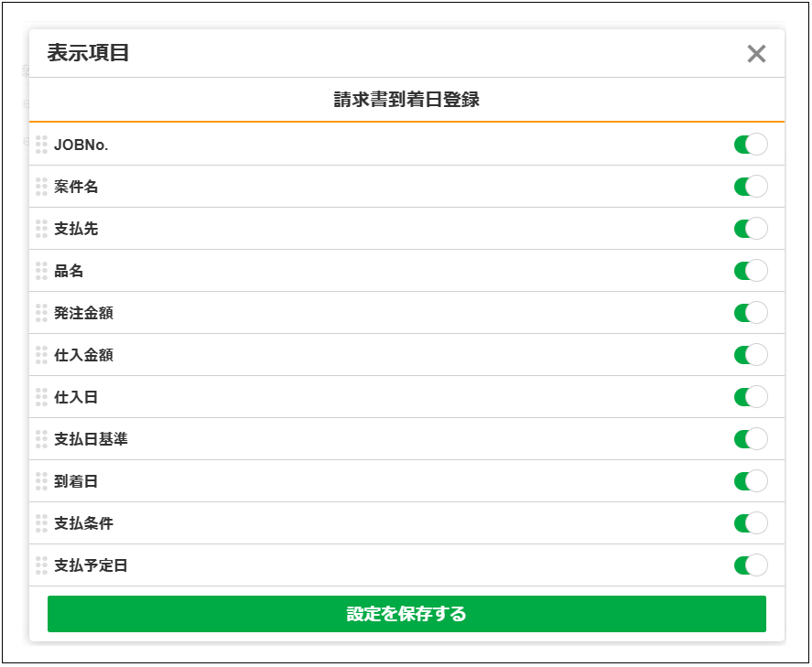Viewport: 812px width, 667px height.
Task: Click the drag handle beside 支払先
Action: click(41, 229)
